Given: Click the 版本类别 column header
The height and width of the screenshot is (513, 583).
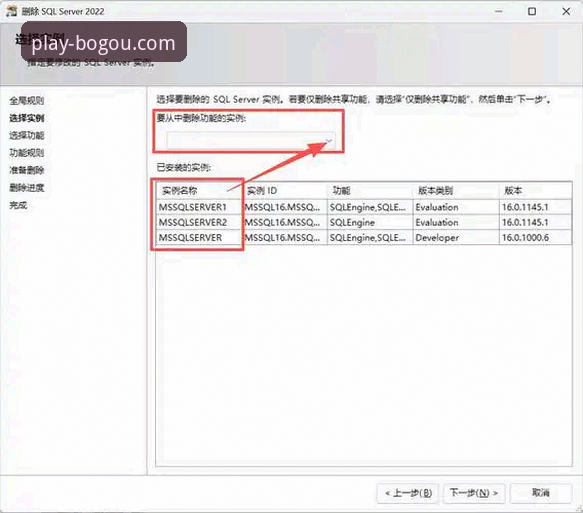Looking at the screenshot, I should [x=456, y=191].
